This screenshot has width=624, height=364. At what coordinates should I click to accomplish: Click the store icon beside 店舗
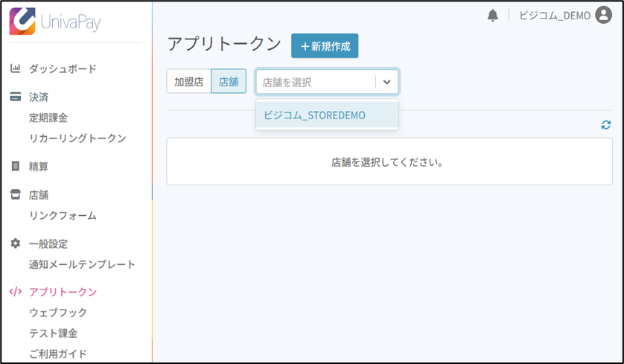click(x=15, y=194)
